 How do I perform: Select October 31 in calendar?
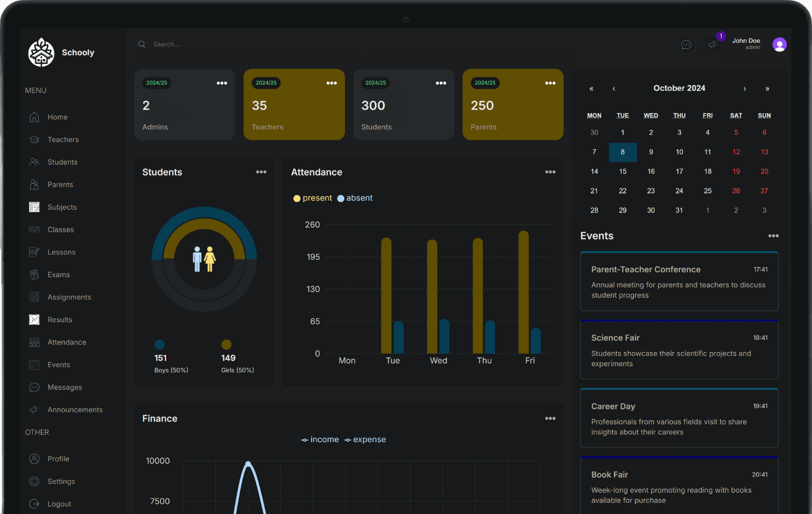(679, 210)
